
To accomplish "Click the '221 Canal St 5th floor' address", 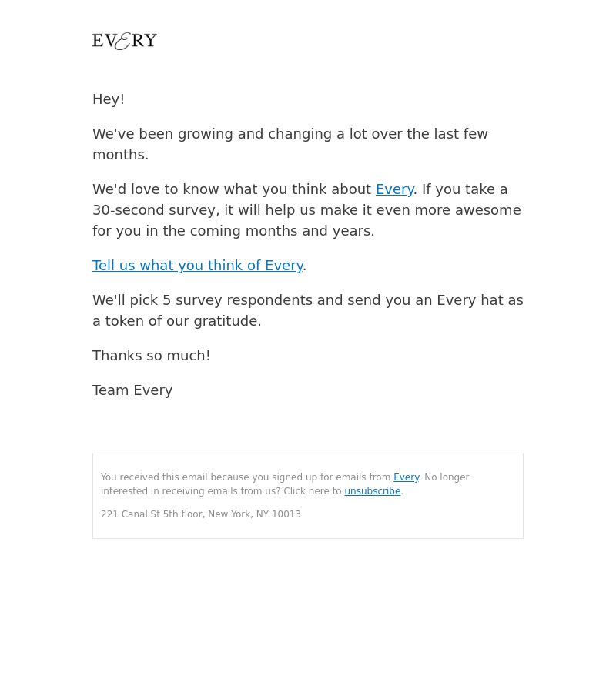I will (152, 514).
